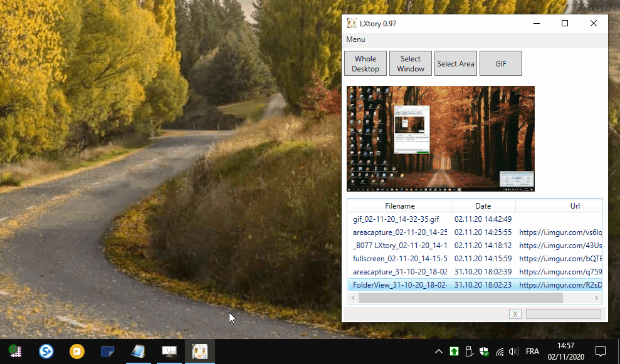Click imgur URL starting with R2sD
This screenshot has height=364, width=620.
[560, 285]
